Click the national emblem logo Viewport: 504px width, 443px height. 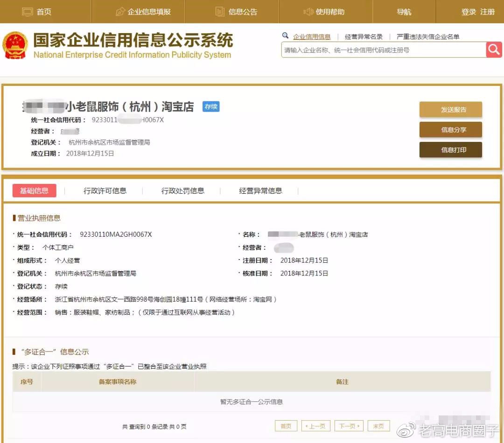click(x=15, y=45)
